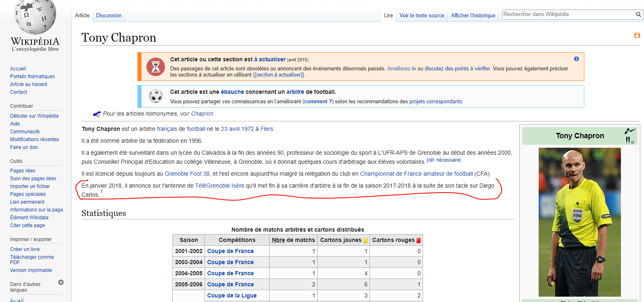644x302 pixels.
Task: Click 'Faire un don' link
Action: (x=24, y=147)
